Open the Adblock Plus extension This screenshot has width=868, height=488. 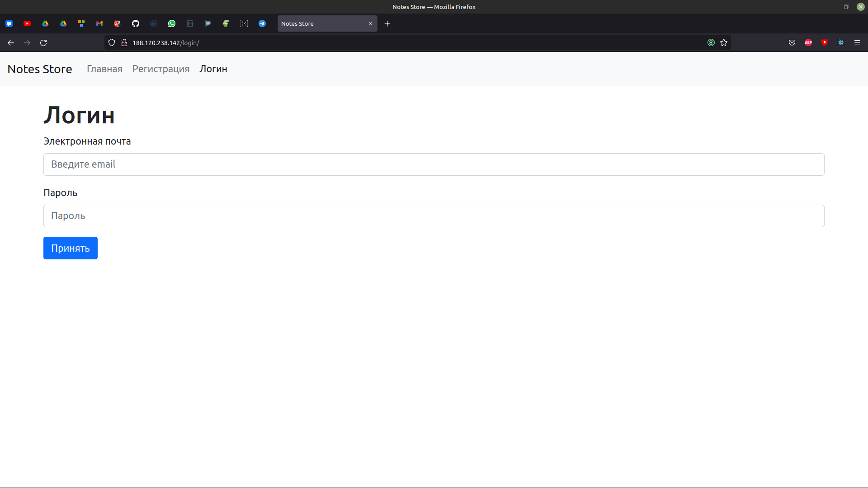[808, 42]
